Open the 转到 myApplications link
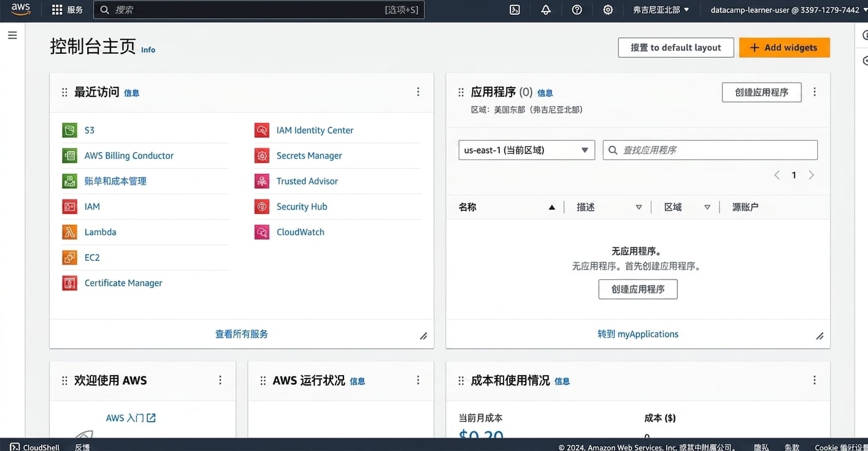Screen dimensions: 868x451 (638, 334)
